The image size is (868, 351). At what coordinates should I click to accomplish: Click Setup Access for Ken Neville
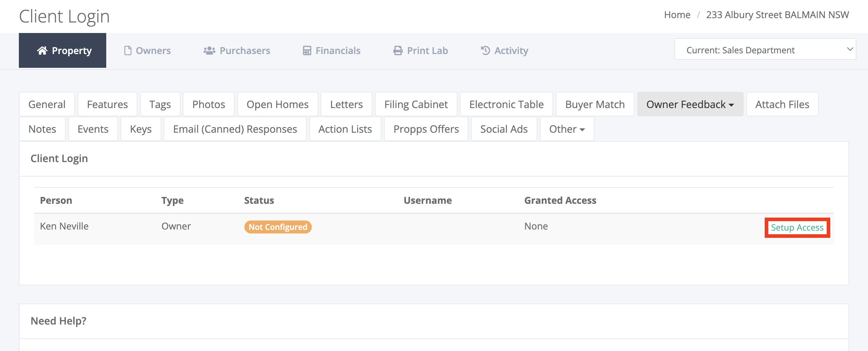[797, 228]
